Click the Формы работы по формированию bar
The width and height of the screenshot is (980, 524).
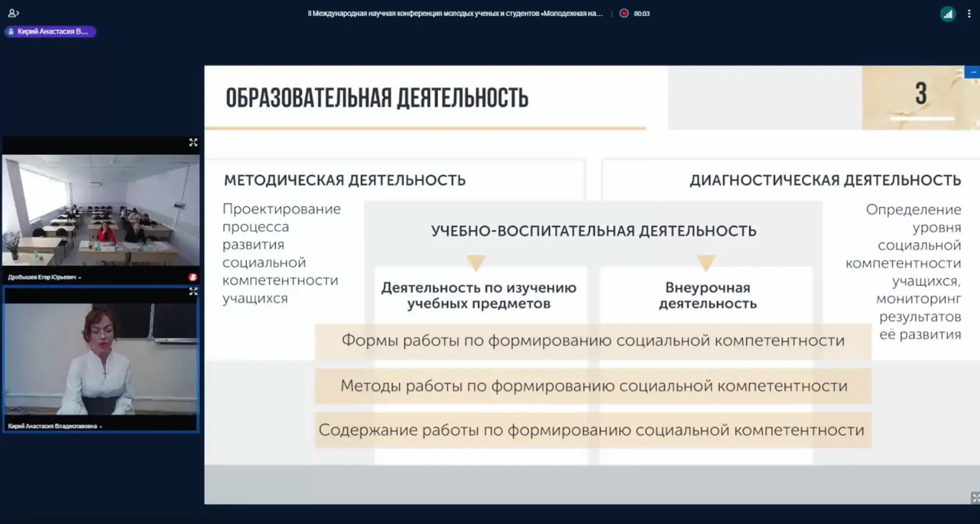pyautogui.click(x=593, y=341)
